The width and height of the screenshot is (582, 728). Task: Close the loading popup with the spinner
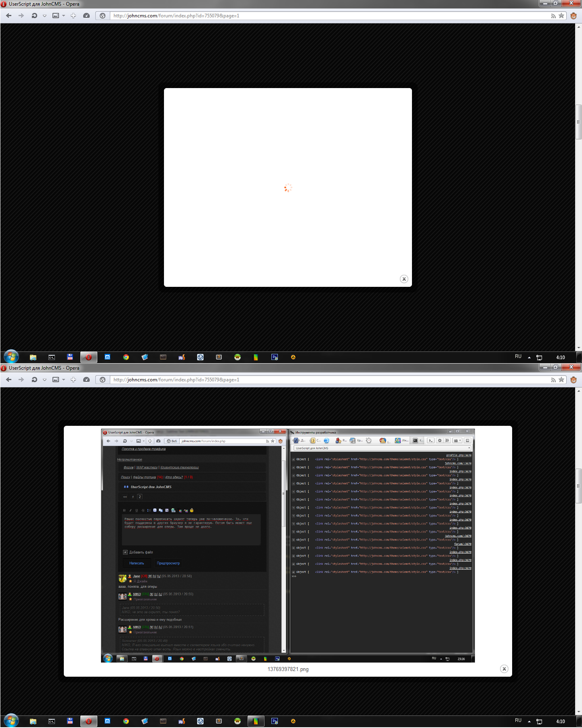[x=404, y=279]
